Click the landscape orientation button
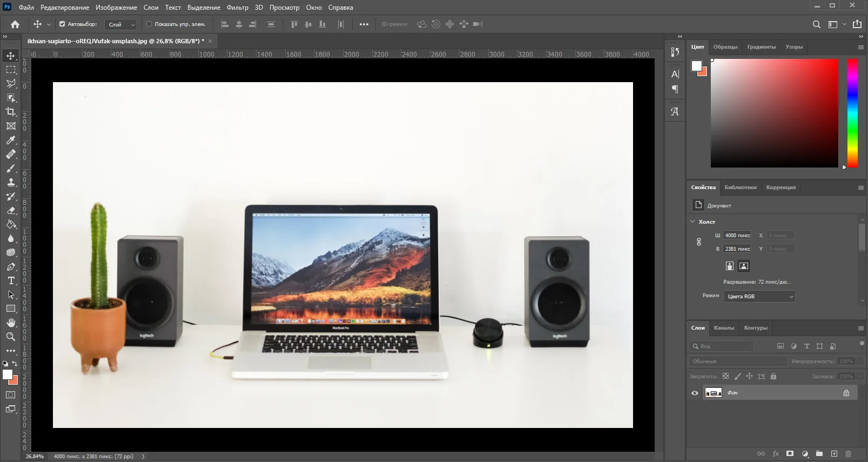 (x=744, y=266)
